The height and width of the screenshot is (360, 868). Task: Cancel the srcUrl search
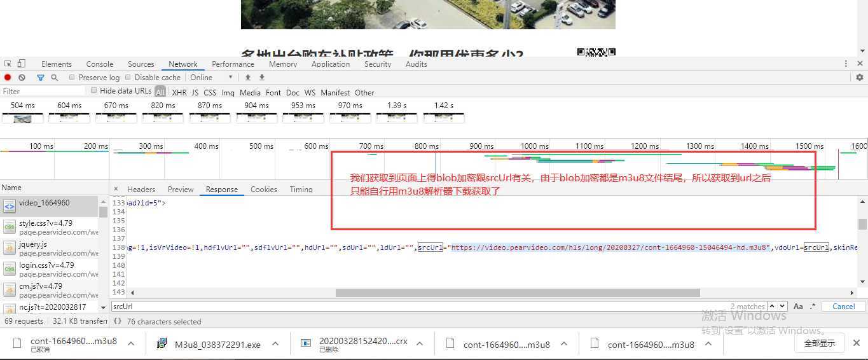tap(843, 307)
